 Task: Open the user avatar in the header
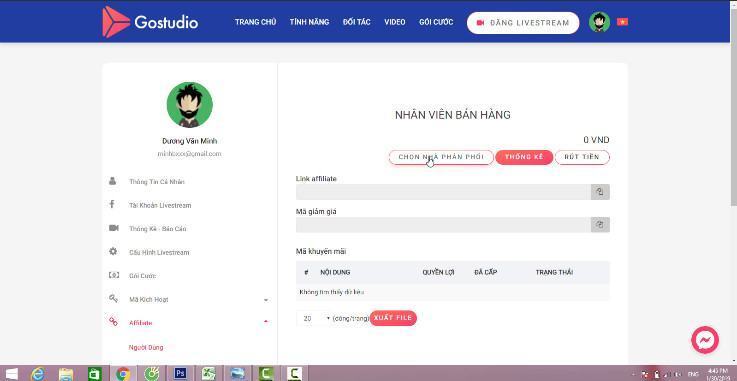599,22
